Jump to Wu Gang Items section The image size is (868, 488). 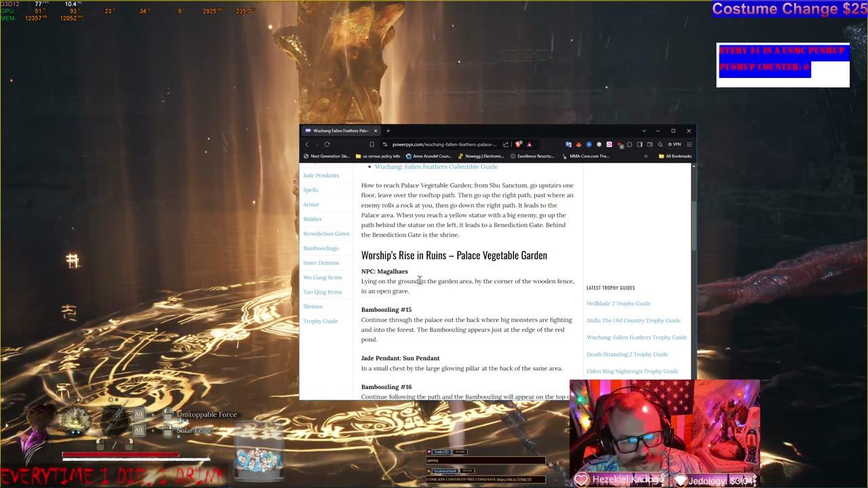click(323, 277)
